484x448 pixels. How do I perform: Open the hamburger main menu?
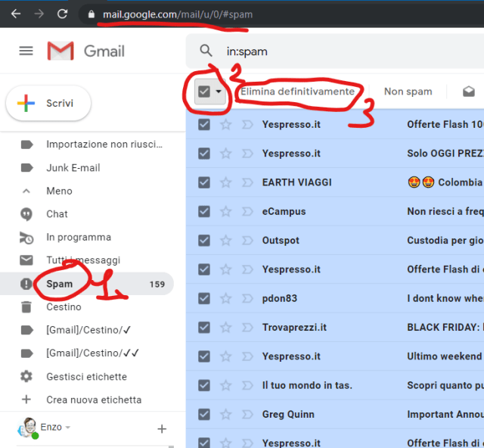26,51
